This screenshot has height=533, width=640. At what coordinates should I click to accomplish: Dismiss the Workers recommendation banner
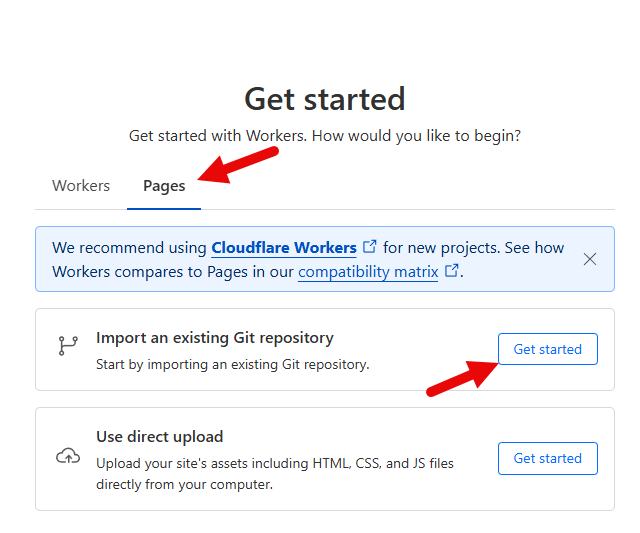point(590,259)
